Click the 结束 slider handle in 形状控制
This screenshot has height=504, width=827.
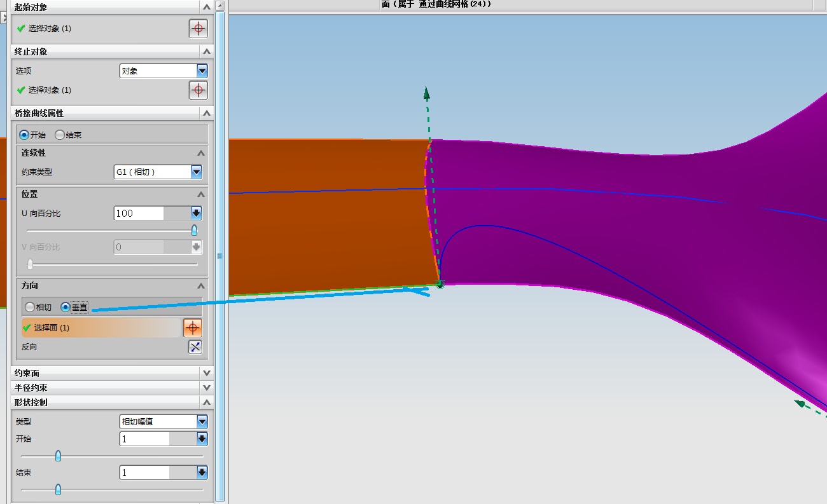click(x=58, y=489)
